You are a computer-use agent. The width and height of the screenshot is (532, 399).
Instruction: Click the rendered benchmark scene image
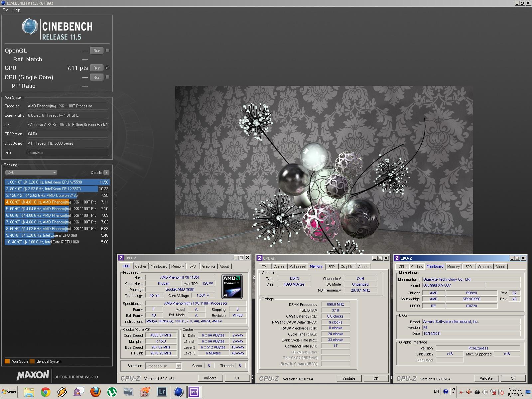324,170
